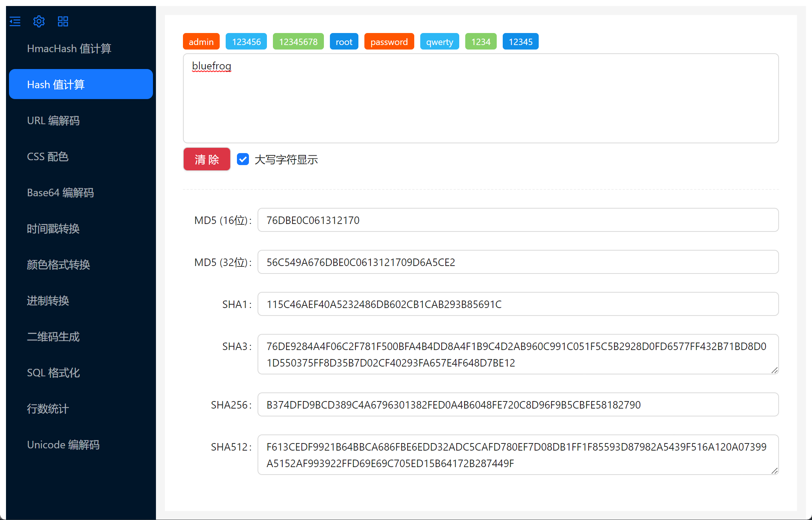Grab the SHA3 textarea resize handle

pos(775,370)
